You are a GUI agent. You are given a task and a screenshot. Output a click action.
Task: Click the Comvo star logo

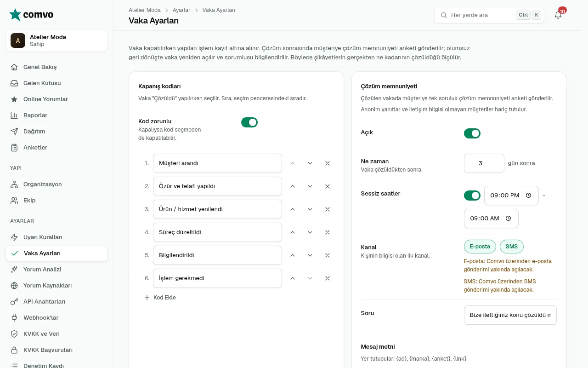tap(15, 15)
